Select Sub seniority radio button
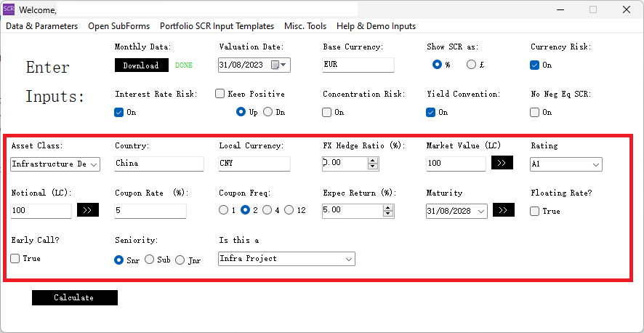 click(x=150, y=260)
